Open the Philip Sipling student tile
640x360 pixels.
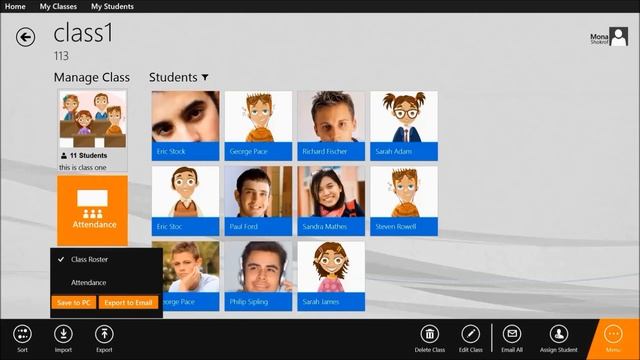[258, 276]
